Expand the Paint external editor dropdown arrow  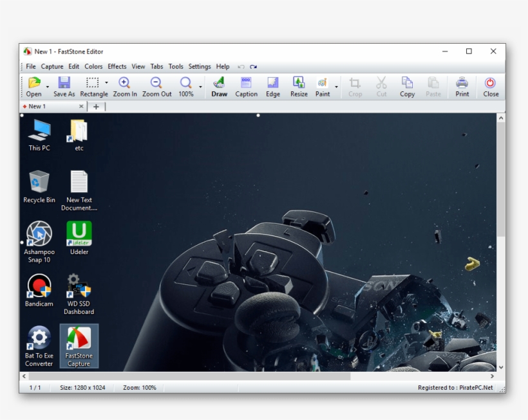point(336,87)
